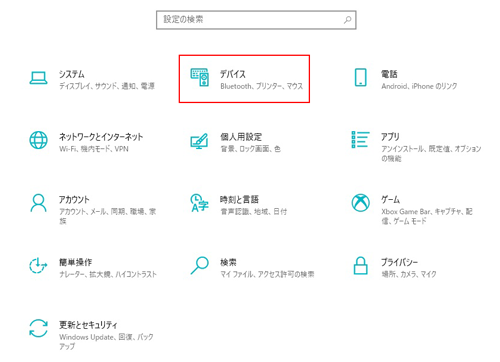
Task: Open the ゲーム settings title
Action: pyautogui.click(x=391, y=199)
